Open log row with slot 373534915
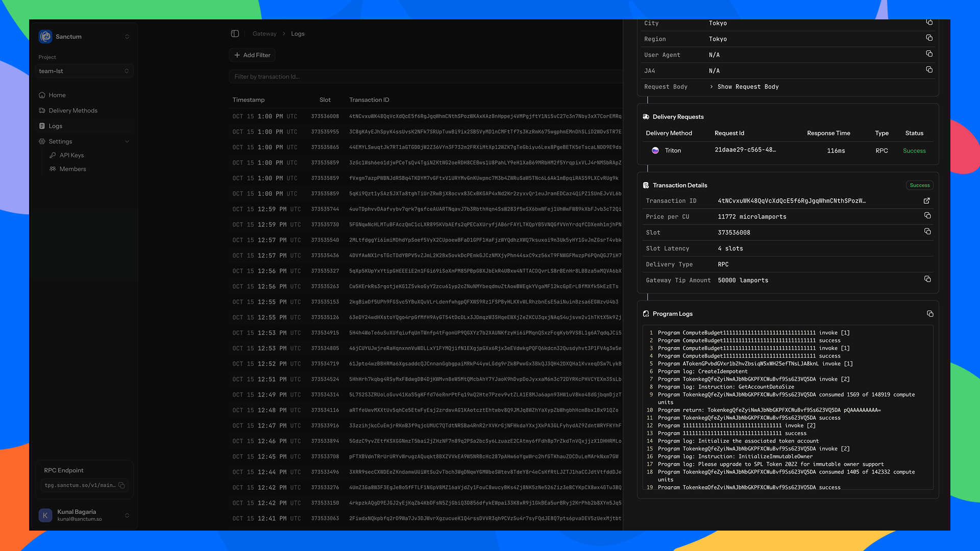 click(426, 333)
